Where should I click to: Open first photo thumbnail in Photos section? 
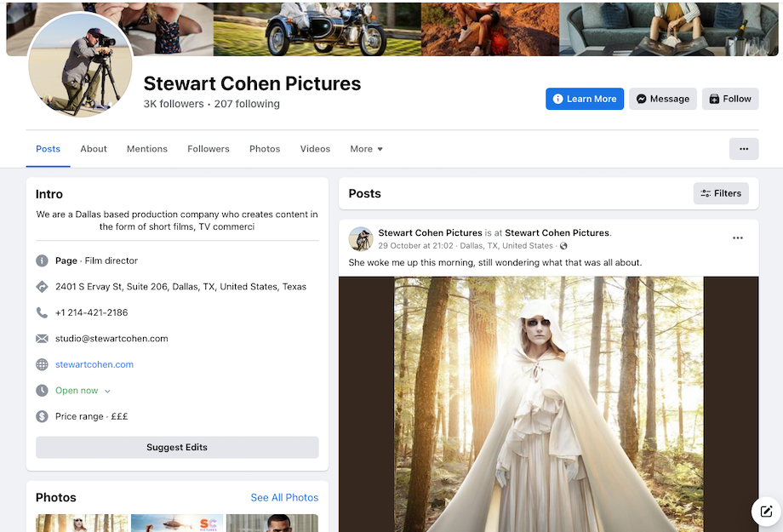(82, 523)
